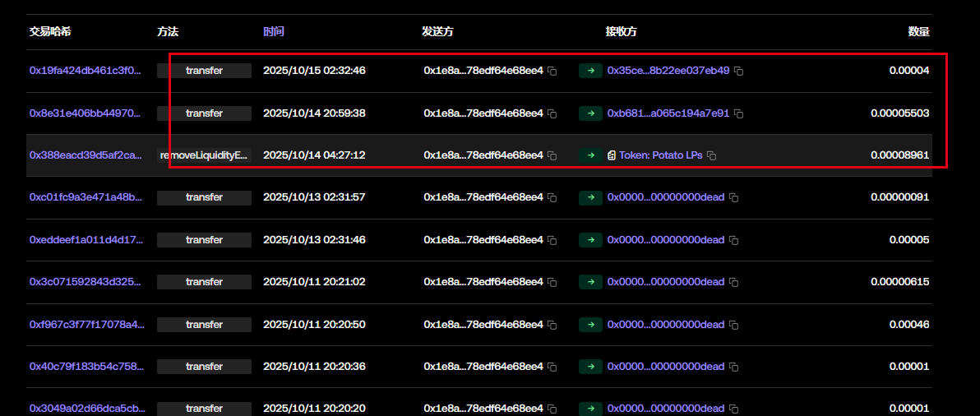Screen dimensions: 980x416
Task: Select amount 0.00000615
Action: pyautogui.click(x=900, y=282)
